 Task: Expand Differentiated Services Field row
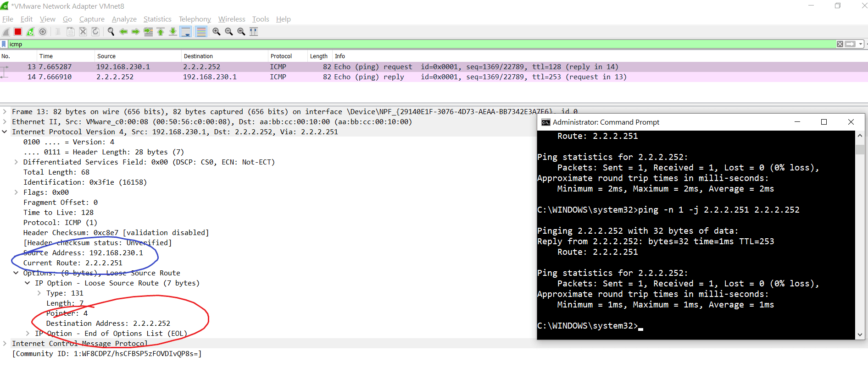pos(16,162)
